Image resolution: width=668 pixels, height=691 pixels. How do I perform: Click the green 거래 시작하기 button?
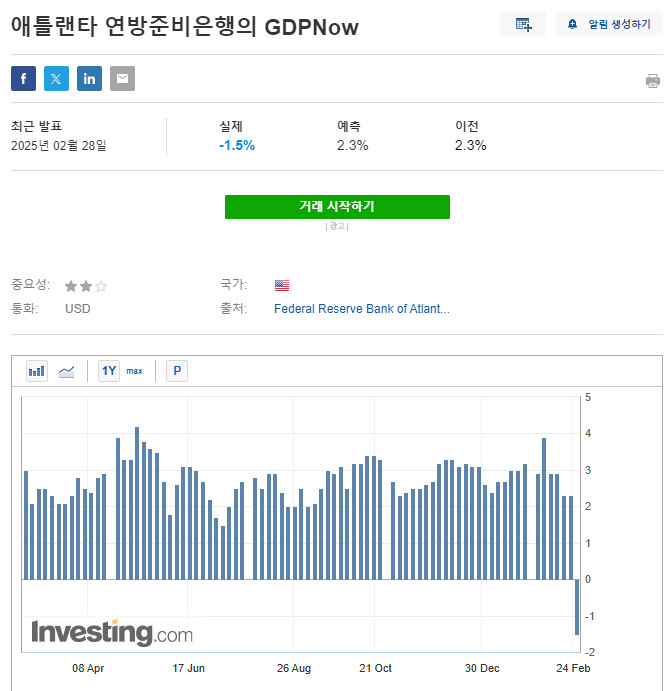(337, 207)
